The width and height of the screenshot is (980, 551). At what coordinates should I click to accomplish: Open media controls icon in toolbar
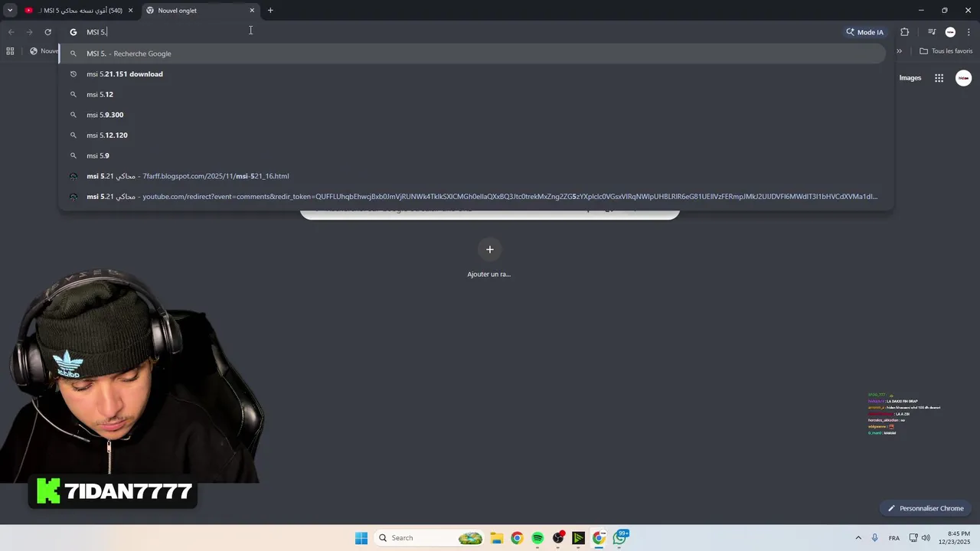(932, 32)
